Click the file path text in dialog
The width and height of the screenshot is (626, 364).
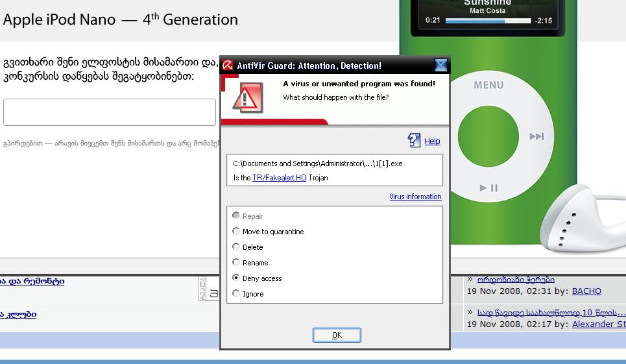click(318, 164)
